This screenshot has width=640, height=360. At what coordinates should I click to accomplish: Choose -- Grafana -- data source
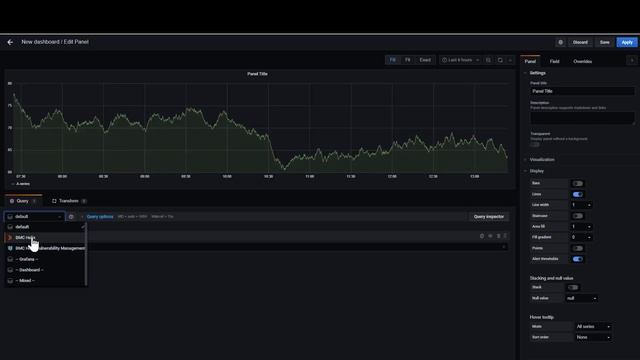click(x=45, y=259)
